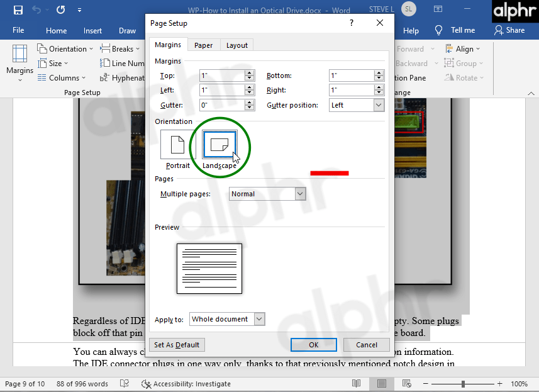Open the Size ribbon menu
This screenshot has width=539, height=392.
tap(53, 64)
